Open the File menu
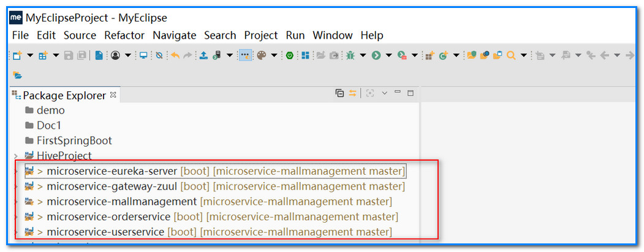 click(x=21, y=36)
